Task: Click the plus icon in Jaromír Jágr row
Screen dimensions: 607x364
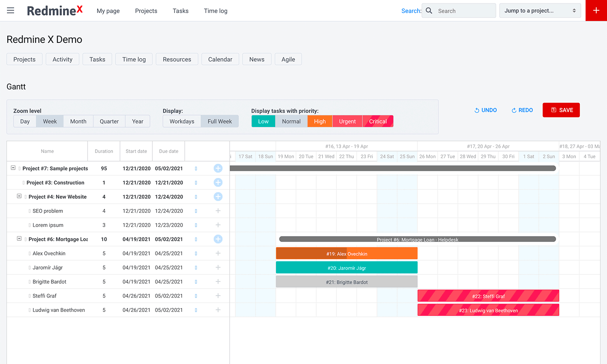Action: pyautogui.click(x=218, y=267)
